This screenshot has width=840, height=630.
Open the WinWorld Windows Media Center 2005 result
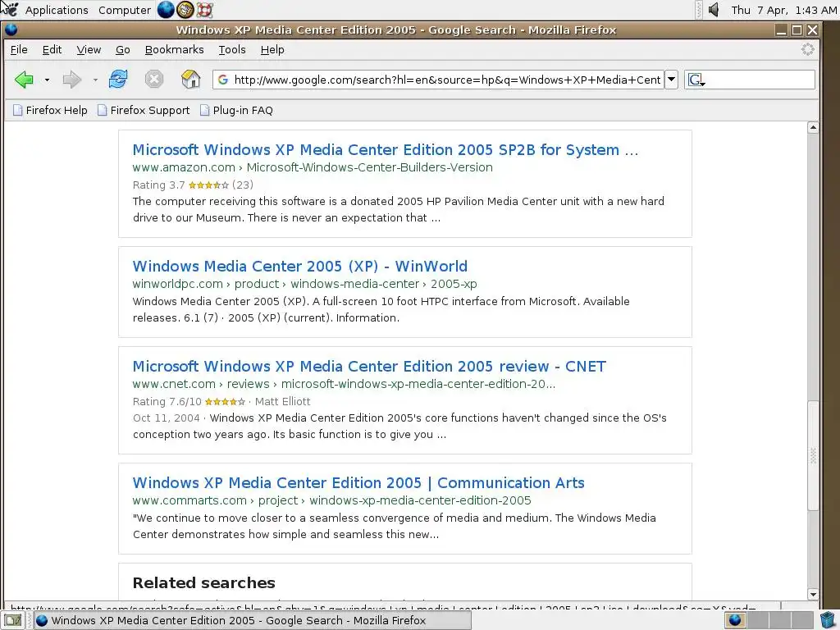300,267
